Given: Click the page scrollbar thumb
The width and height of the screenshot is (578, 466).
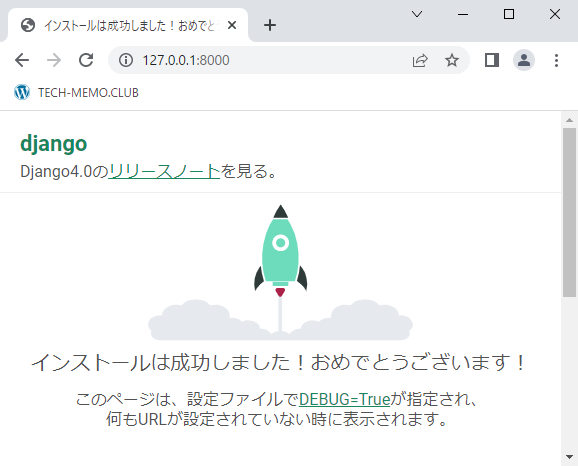Looking at the screenshot, I should tap(569, 212).
